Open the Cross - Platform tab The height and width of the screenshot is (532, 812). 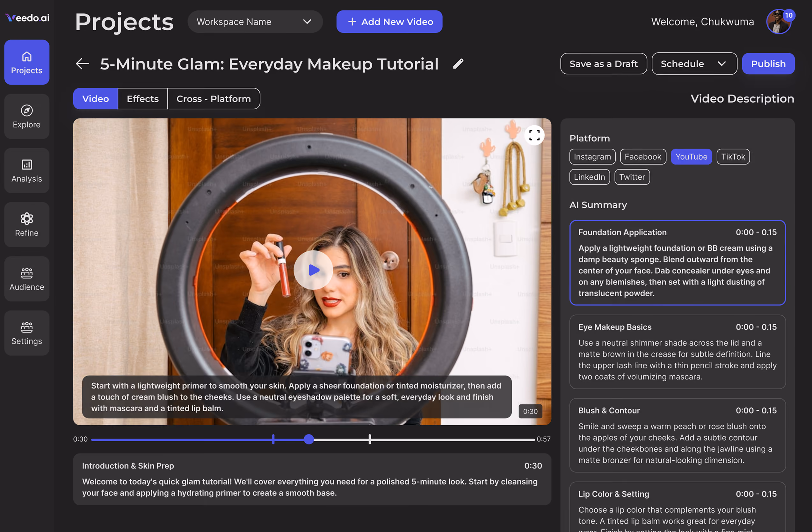click(214, 99)
